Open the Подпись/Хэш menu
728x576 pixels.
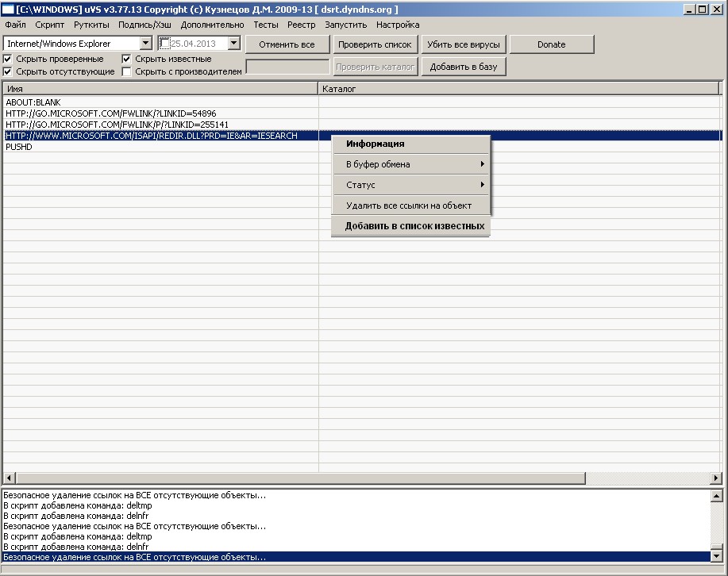click(144, 25)
